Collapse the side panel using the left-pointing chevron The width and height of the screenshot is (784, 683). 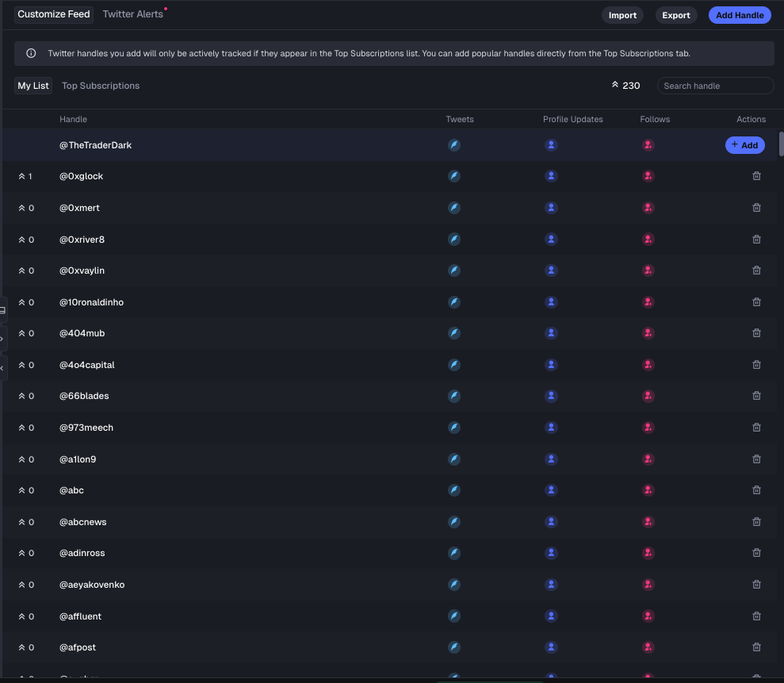(2, 368)
